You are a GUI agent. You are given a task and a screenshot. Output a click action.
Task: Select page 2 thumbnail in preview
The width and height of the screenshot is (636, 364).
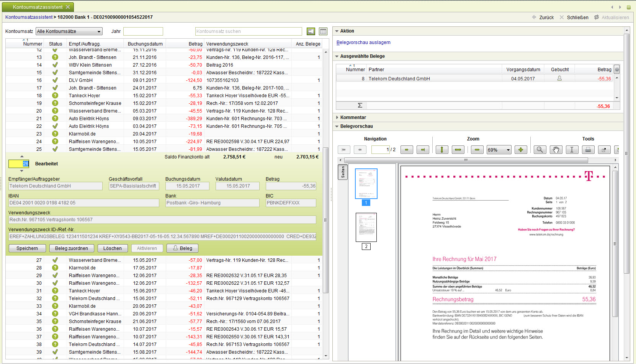coord(366,227)
